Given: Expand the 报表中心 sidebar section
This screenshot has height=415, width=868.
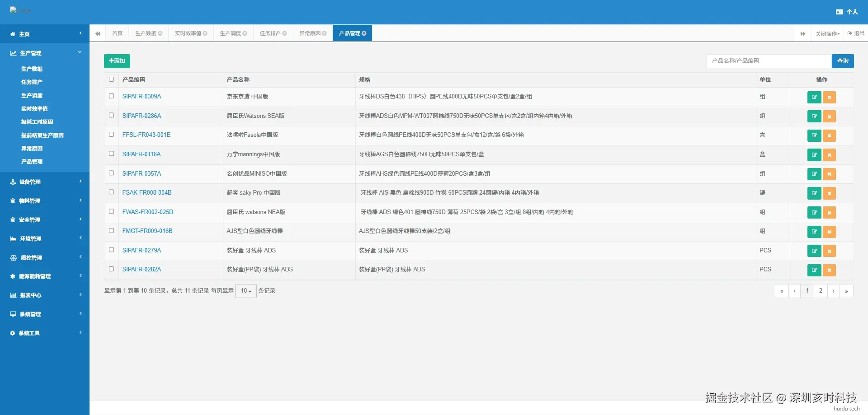Looking at the screenshot, I should (45, 295).
